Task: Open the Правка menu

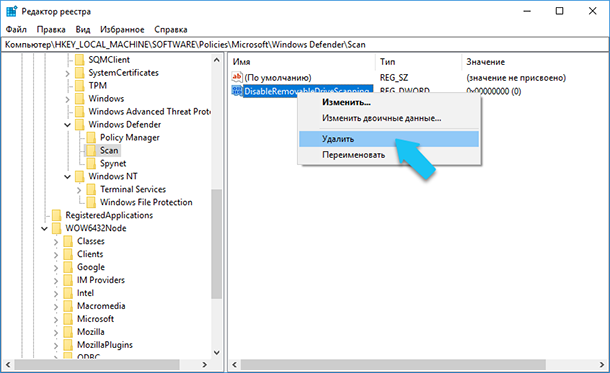Action: [x=51, y=30]
